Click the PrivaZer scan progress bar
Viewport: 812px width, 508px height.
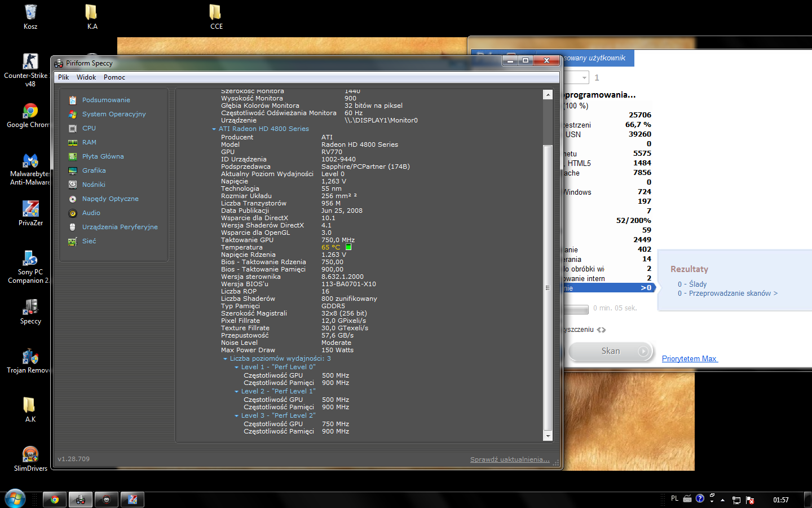(x=576, y=309)
